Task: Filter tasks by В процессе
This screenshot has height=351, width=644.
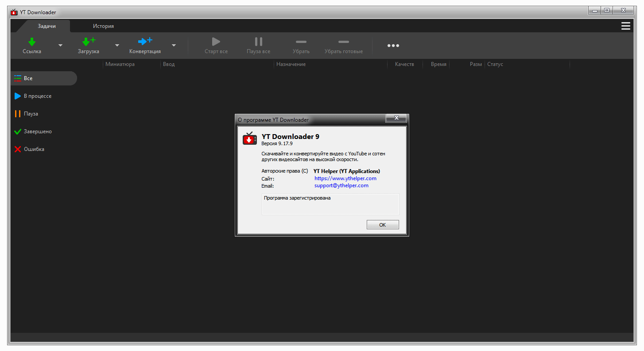Action: (38, 96)
